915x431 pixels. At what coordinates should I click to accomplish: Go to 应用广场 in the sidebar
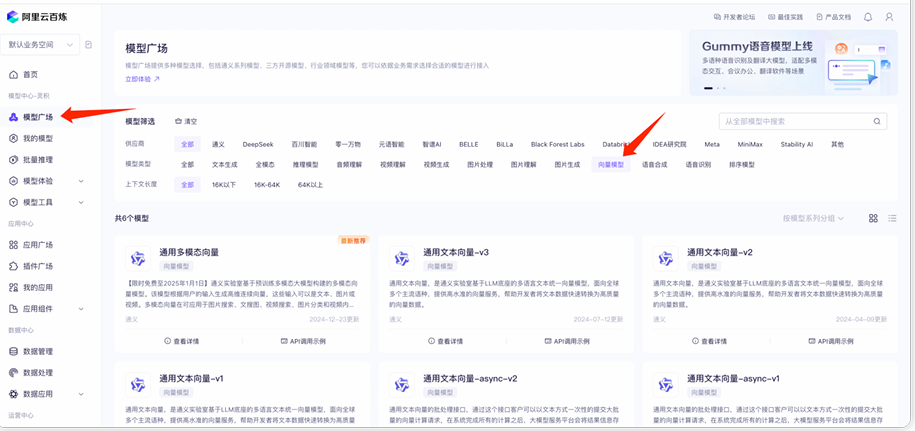[38, 244]
